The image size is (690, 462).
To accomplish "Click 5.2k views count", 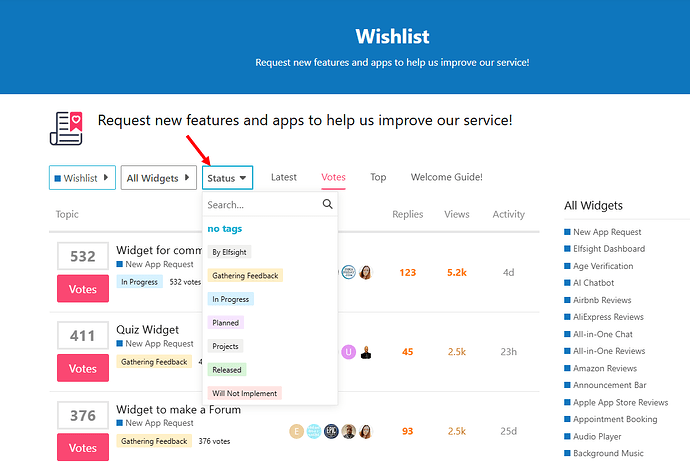I will pyautogui.click(x=457, y=272).
